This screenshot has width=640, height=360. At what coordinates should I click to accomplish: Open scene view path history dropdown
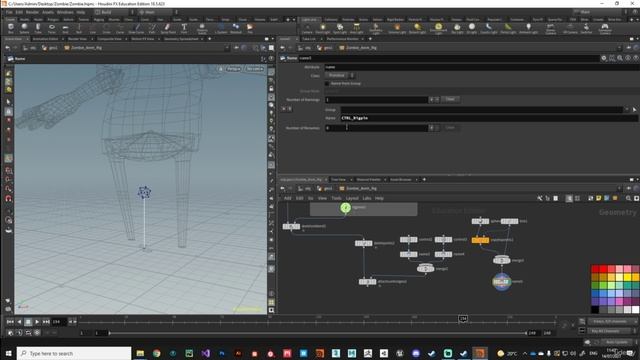click(x=227, y=48)
